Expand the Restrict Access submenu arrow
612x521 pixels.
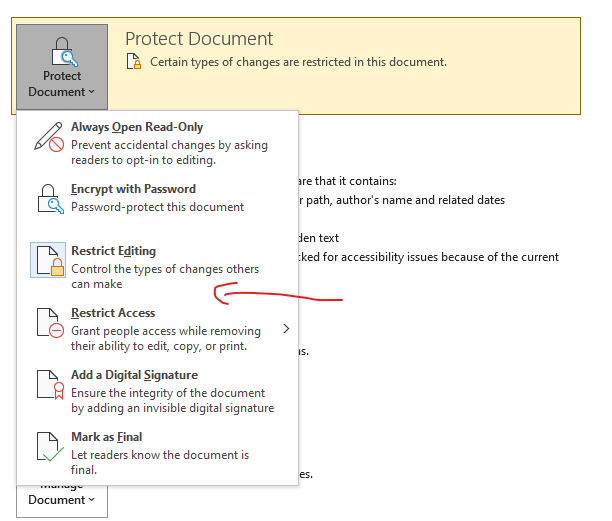tap(286, 329)
